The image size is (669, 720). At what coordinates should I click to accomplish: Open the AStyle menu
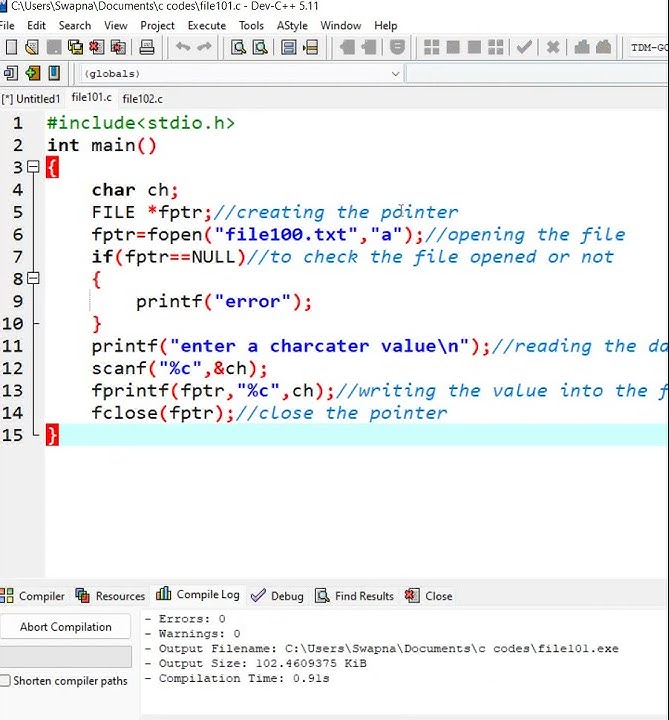292,26
